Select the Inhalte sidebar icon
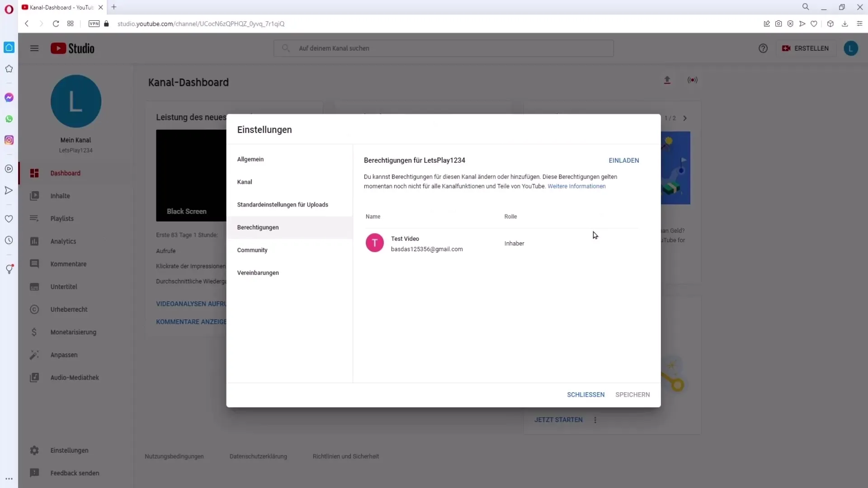 [x=34, y=196]
